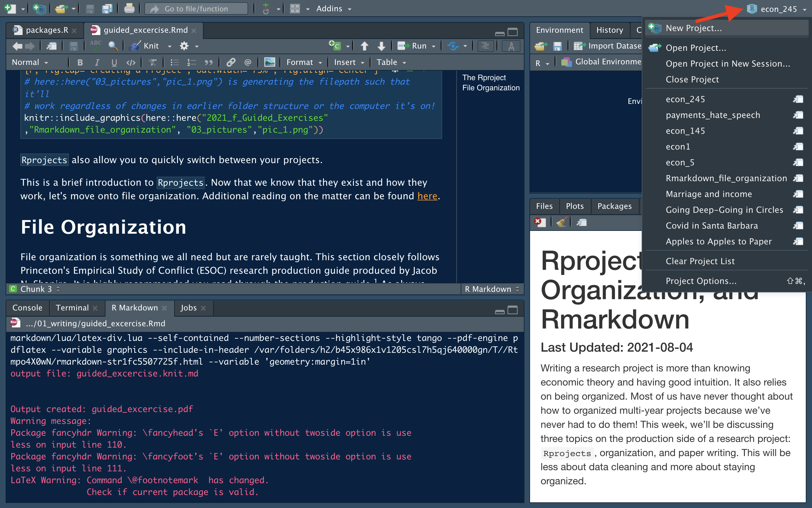Click the Knit button
812x508 pixels.
pos(144,46)
